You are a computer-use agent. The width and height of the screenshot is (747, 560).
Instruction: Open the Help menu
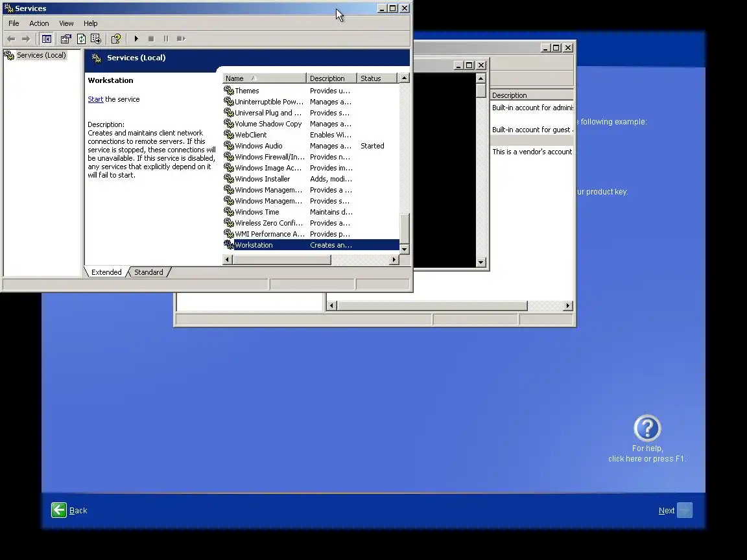tap(91, 23)
